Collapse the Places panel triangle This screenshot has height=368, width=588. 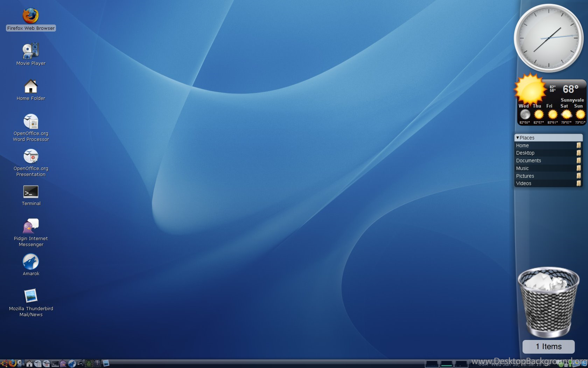click(x=518, y=138)
